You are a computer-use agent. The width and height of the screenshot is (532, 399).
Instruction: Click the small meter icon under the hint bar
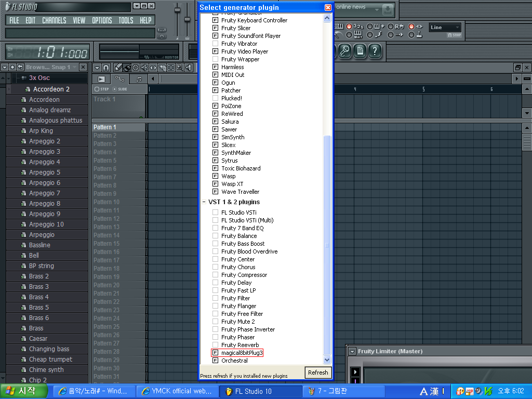coord(162,30)
